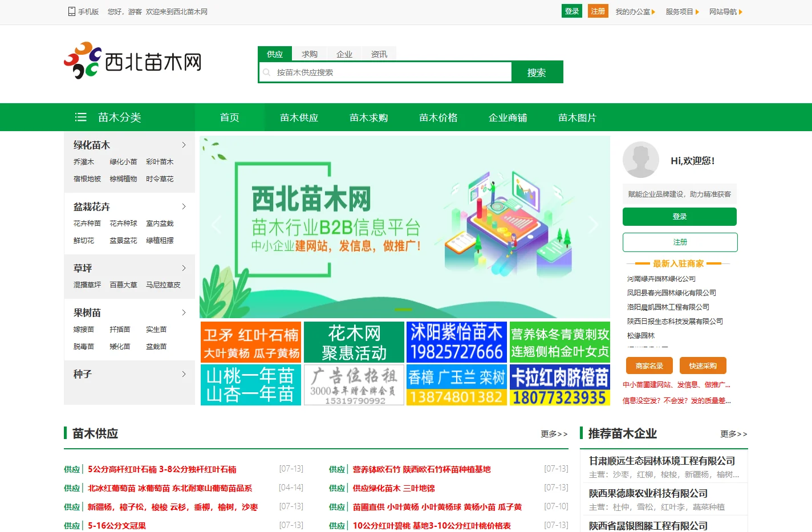Open the 卫矛 红叶石楠 ad tile
Screen dimensions: 812x532
click(251, 342)
